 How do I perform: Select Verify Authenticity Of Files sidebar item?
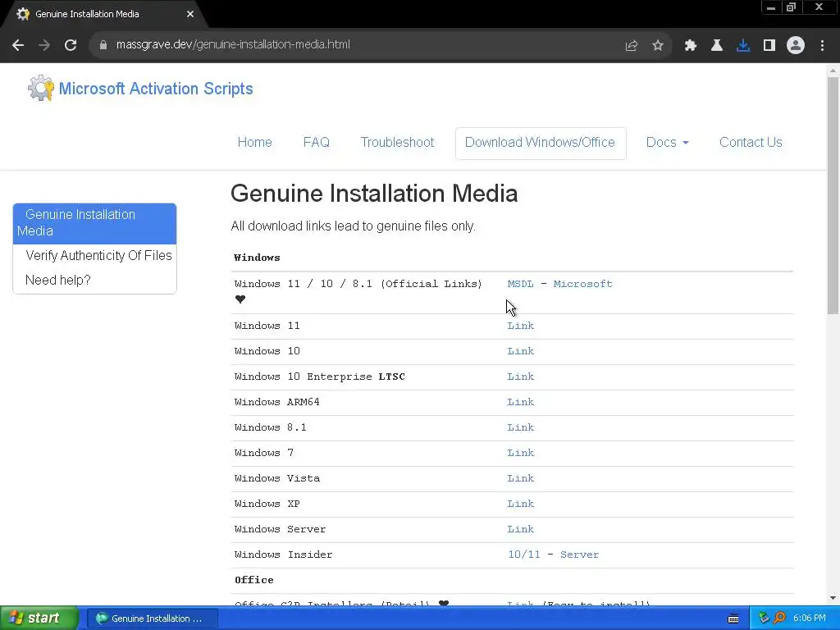[x=98, y=255]
